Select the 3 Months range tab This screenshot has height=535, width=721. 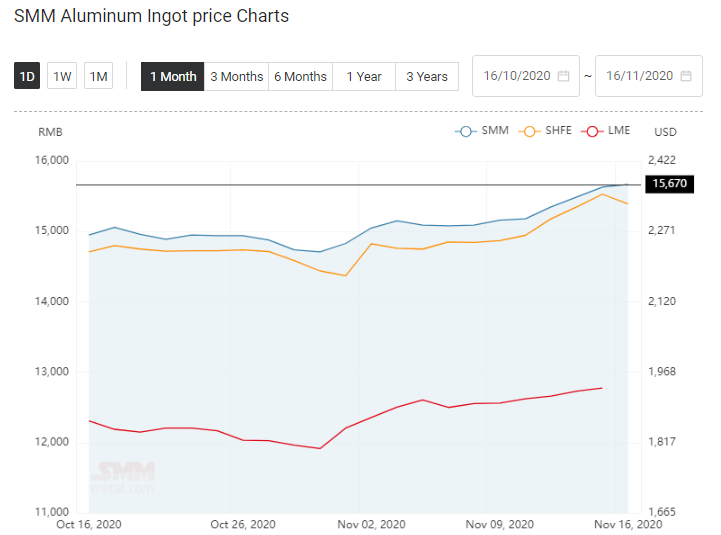coord(236,76)
